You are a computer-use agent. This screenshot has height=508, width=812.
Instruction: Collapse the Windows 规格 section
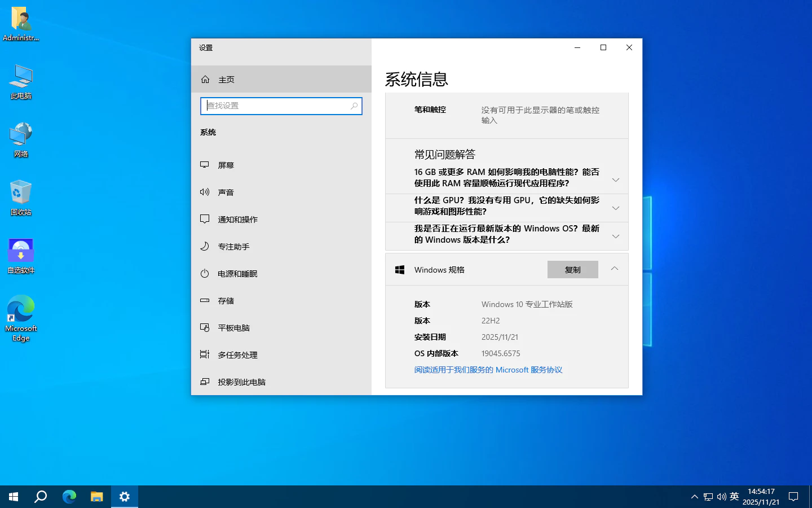pyautogui.click(x=615, y=269)
